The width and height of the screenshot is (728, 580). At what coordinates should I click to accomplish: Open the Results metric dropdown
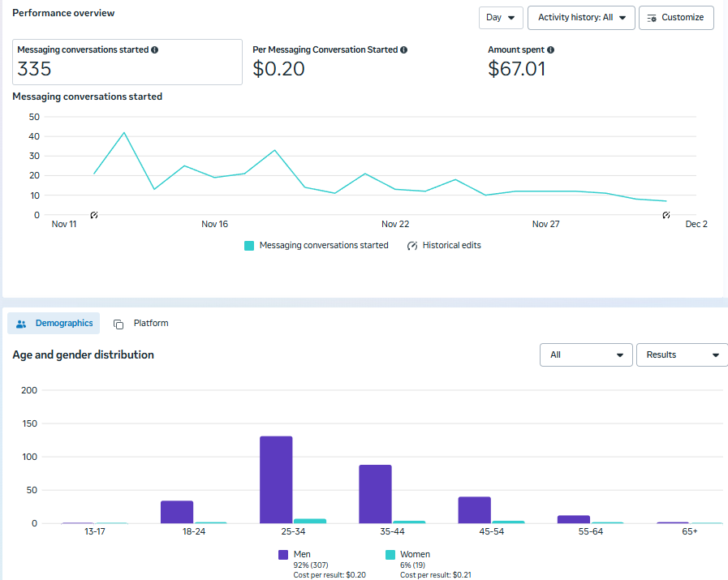click(682, 354)
